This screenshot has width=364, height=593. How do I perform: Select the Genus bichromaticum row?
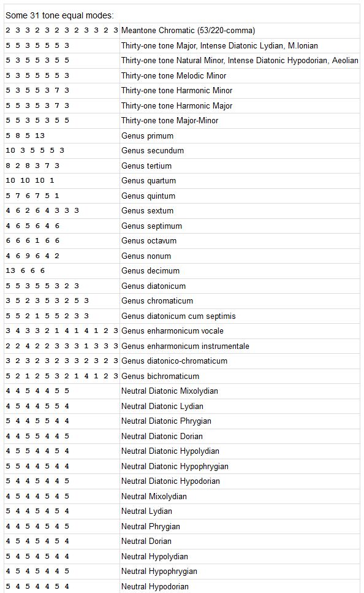[182, 376]
